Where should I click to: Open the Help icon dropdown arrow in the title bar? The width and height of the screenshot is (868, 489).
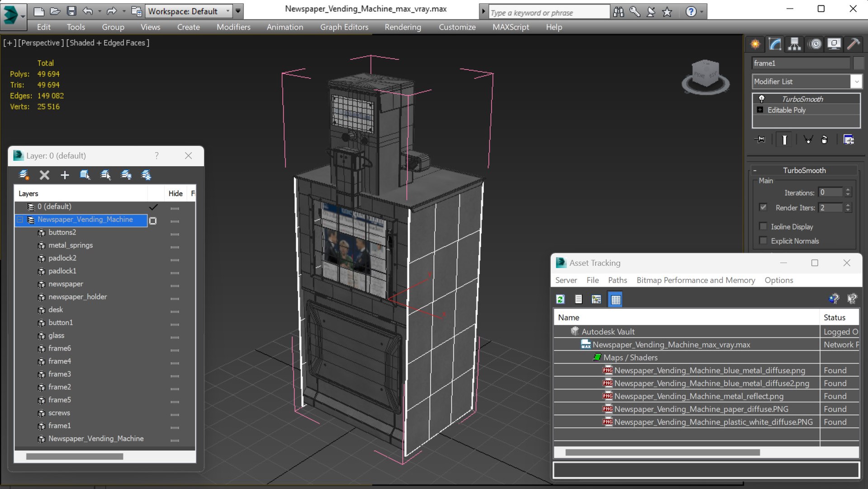point(702,12)
